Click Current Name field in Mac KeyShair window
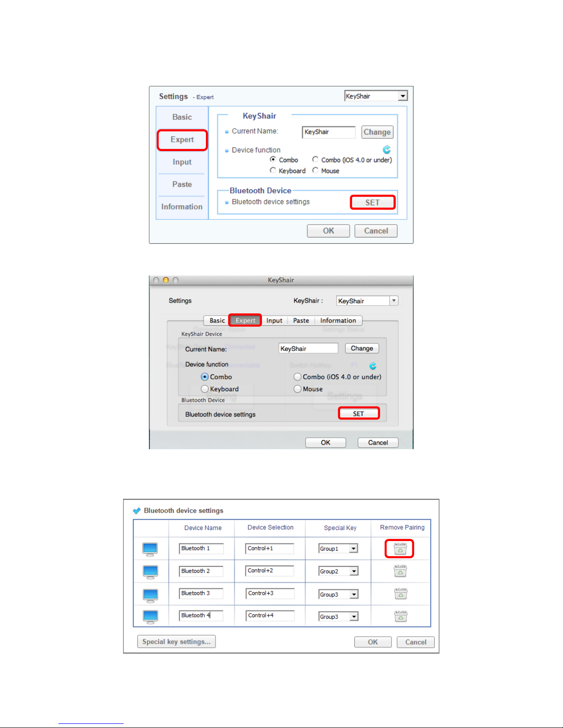This screenshot has width=563, height=728. pos(308,349)
